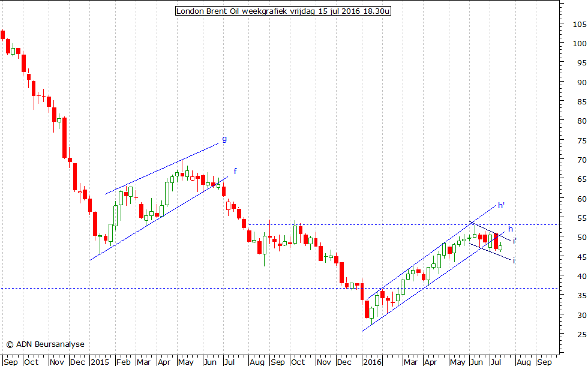588x366 pixels.
Task: Click the 45 price axis label
Action: [581, 257]
